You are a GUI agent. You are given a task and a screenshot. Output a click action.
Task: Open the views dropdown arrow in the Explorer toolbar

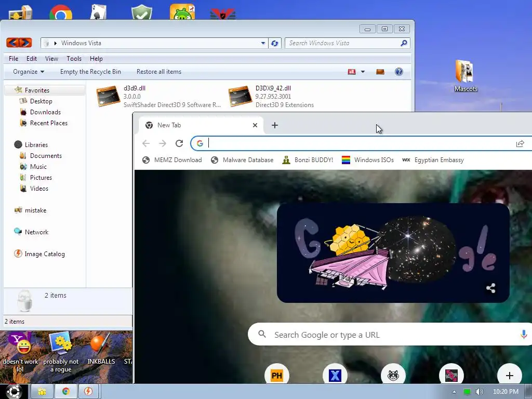[x=363, y=72]
